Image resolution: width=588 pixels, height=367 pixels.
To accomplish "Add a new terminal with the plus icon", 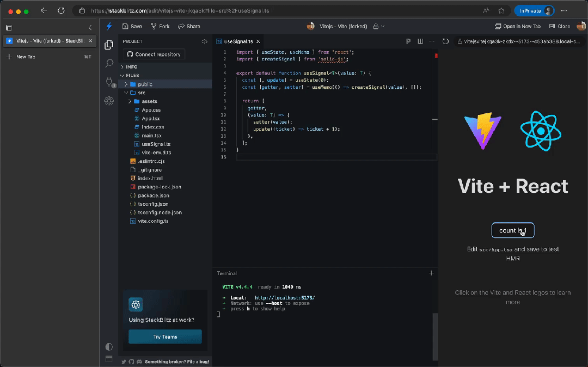I will [431, 273].
